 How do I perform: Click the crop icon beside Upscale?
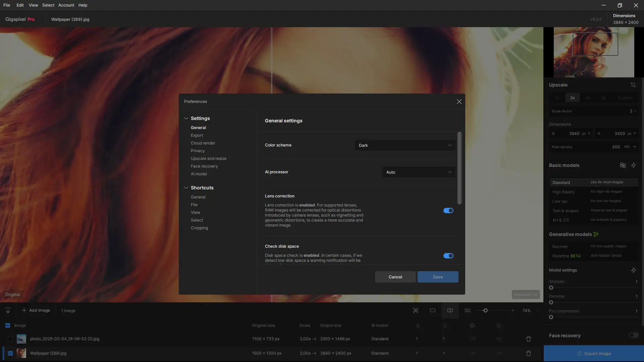pos(633,85)
